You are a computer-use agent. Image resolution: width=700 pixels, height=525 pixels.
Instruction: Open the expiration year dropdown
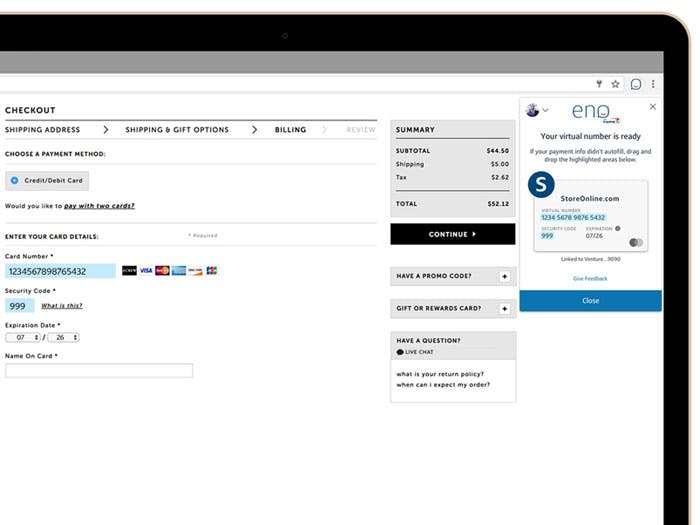[63, 338]
